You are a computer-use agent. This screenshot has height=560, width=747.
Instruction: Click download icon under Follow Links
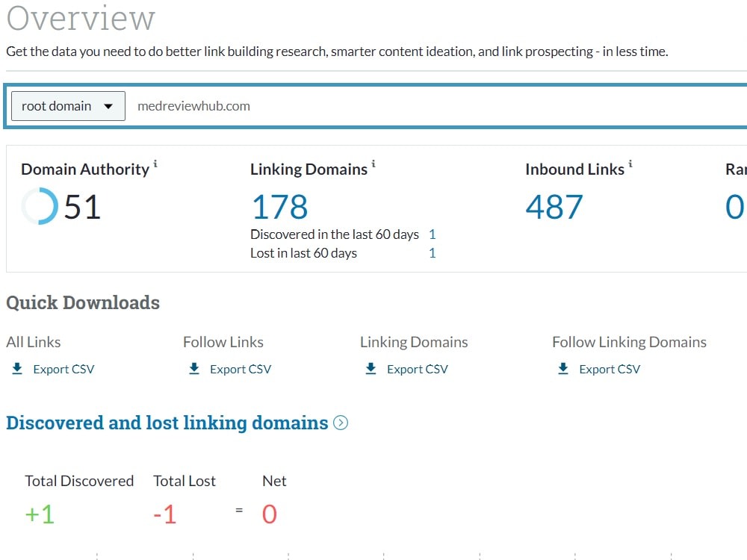coord(194,369)
